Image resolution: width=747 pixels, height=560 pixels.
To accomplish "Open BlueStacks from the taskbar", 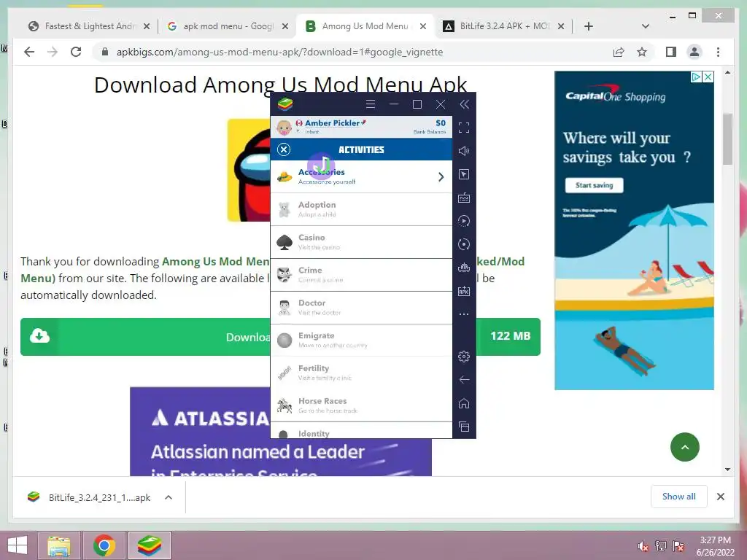I will coord(149,545).
